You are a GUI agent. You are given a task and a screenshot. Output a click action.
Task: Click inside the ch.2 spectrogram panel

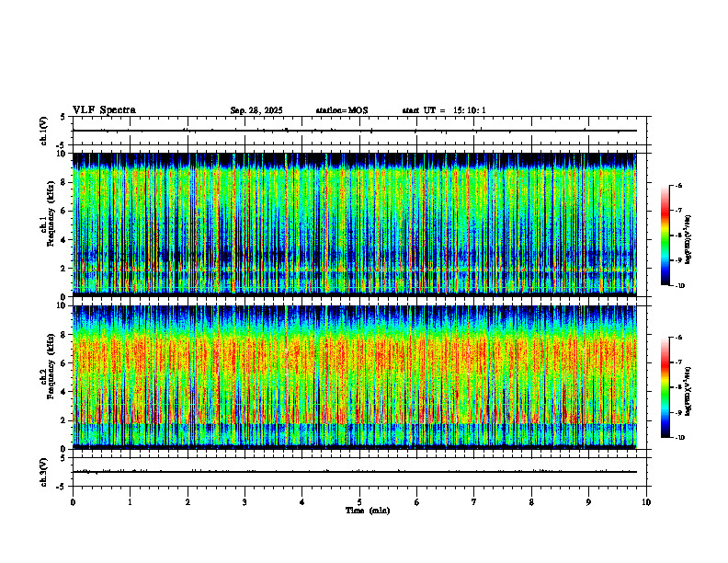(x=355, y=377)
